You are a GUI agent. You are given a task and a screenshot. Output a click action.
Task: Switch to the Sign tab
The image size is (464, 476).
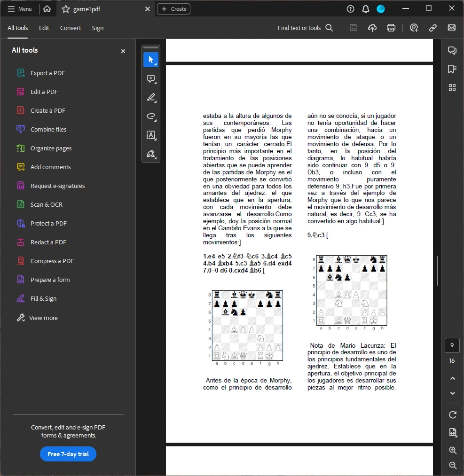click(x=98, y=28)
